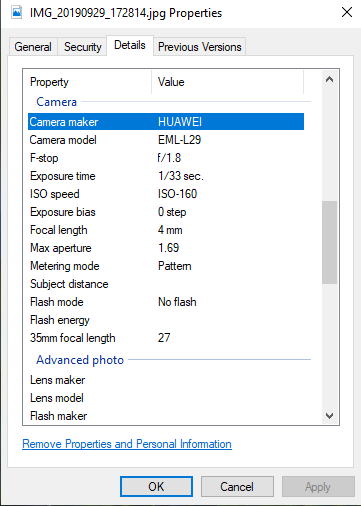Close the Properties dialog with X

(347, 12)
